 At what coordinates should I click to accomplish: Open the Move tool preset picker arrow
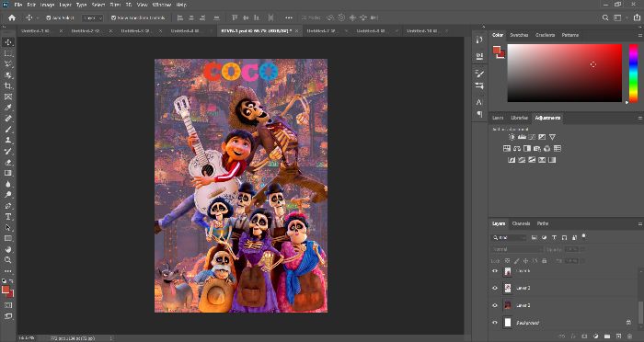[x=38, y=18]
